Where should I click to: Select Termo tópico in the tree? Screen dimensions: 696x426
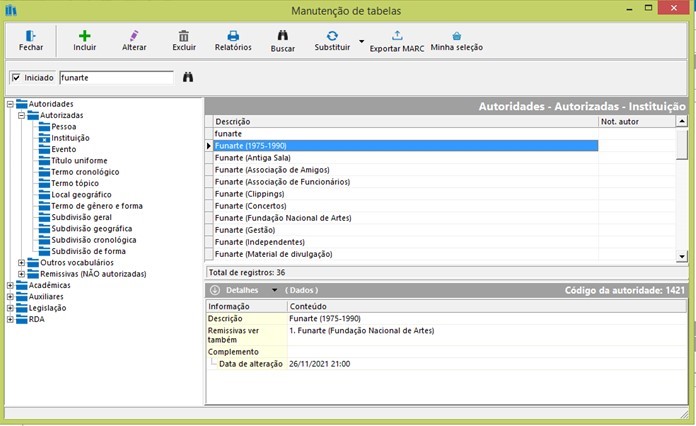(77, 183)
